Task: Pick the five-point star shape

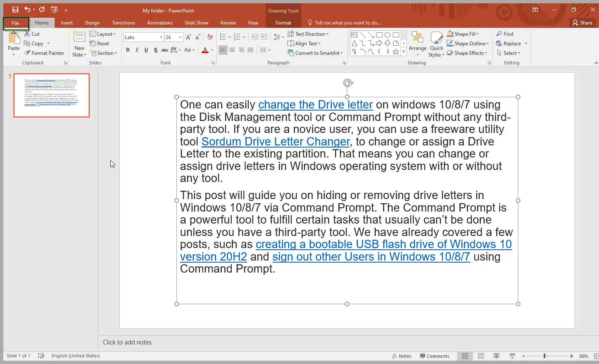Action: coord(396,52)
